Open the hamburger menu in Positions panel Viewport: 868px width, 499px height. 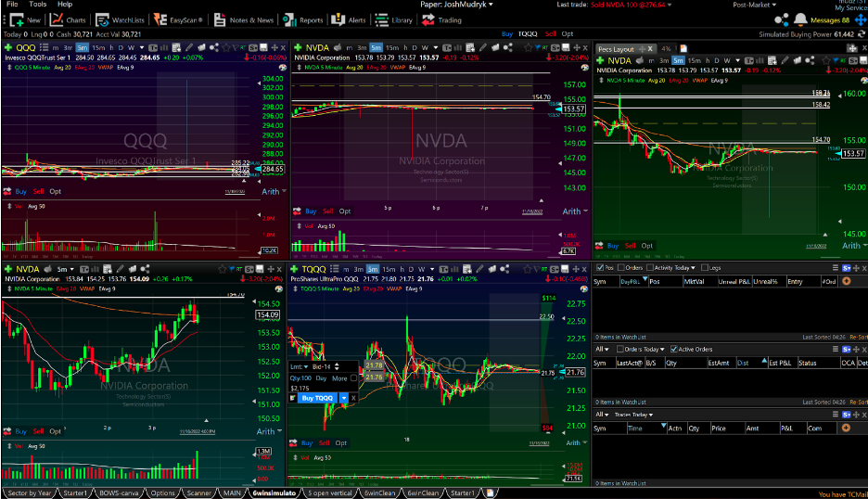[x=836, y=267]
